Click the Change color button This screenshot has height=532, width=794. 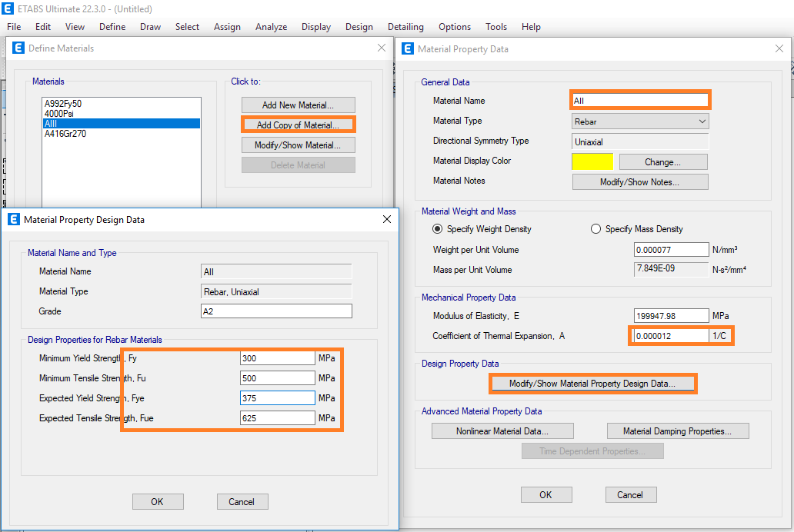tap(663, 162)
